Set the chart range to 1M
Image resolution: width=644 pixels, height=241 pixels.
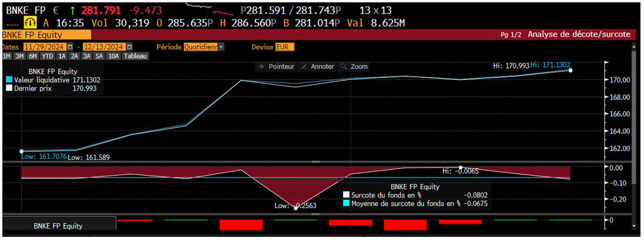coord(6,56)
